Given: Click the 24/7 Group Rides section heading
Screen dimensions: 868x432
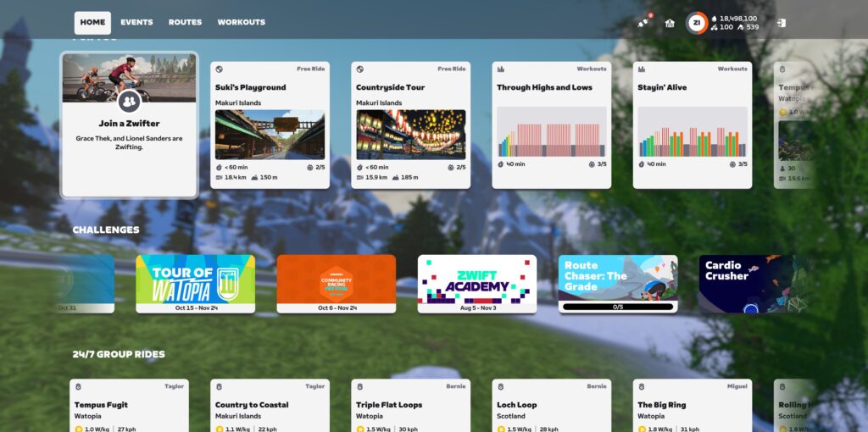Looking at the screenshot, I should [x=119, y=354].
